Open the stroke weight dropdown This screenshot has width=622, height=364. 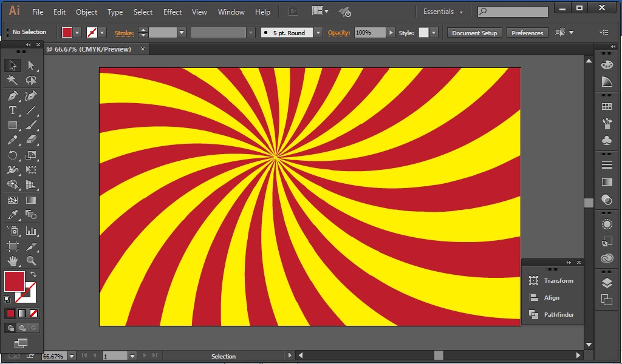click(x=182, y=33)
